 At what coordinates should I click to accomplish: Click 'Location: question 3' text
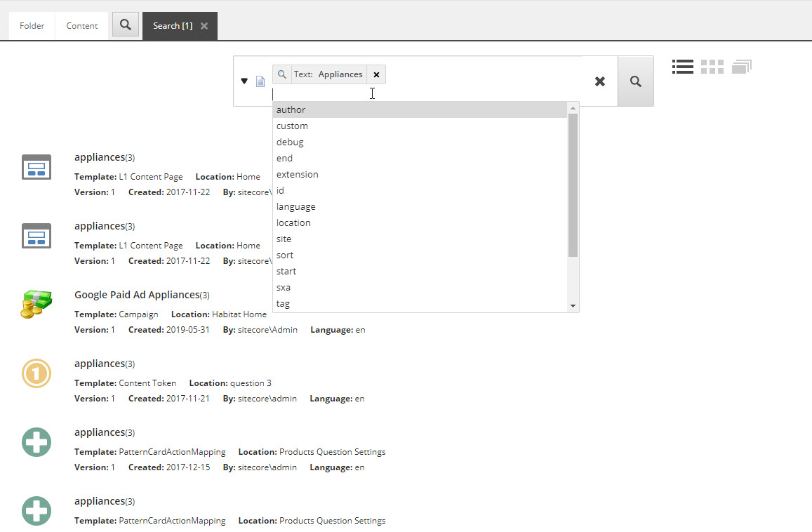(x=230, y=383)
